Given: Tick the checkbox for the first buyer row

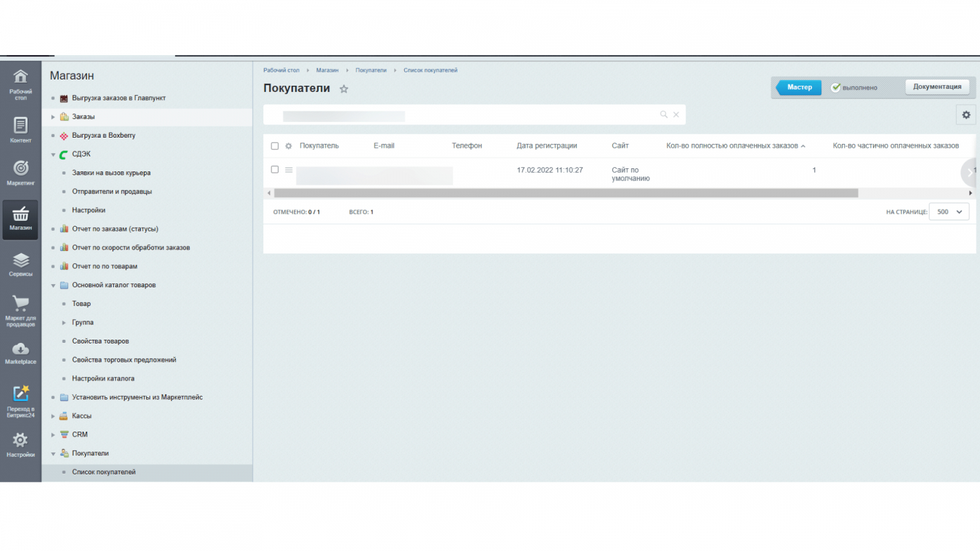Looking at the screenshot, I should [274, 170].
